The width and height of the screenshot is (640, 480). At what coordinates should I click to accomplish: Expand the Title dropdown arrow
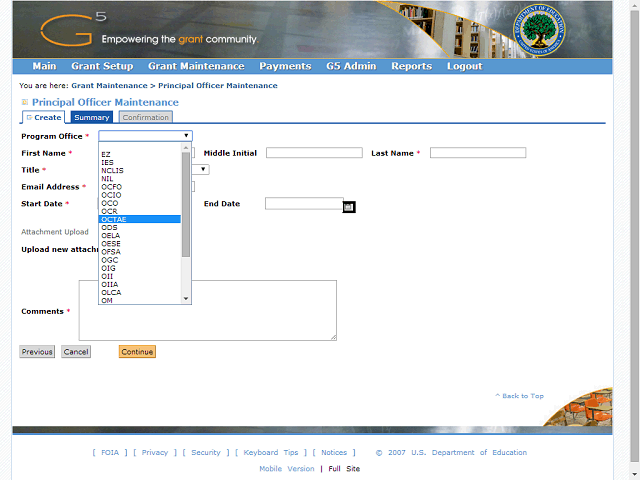pos(204,170)
